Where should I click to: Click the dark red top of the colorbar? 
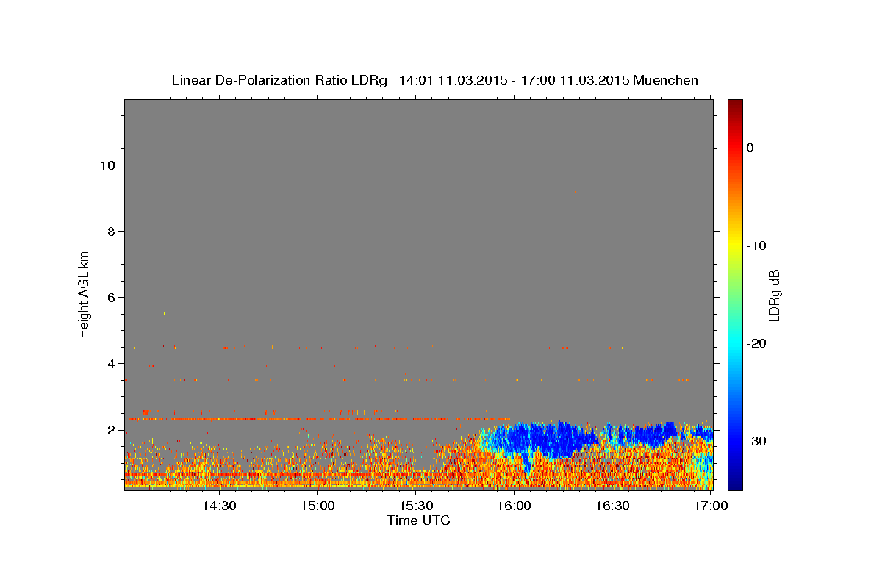pos(735,105)
